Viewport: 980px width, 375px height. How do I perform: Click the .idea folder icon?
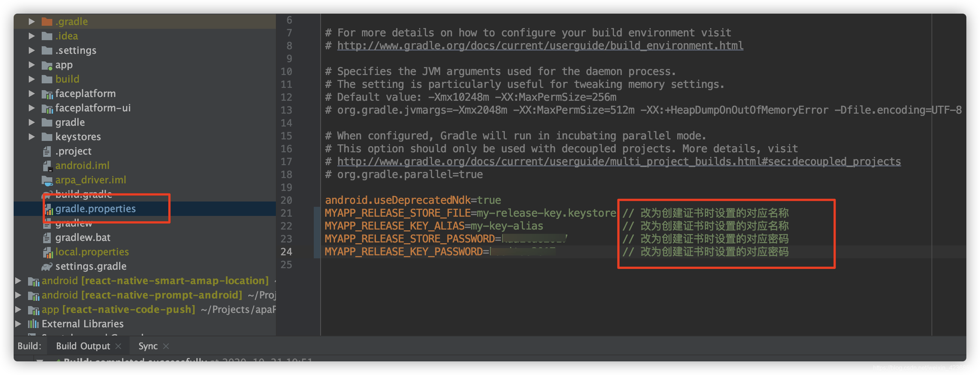[x=47, y=36]
